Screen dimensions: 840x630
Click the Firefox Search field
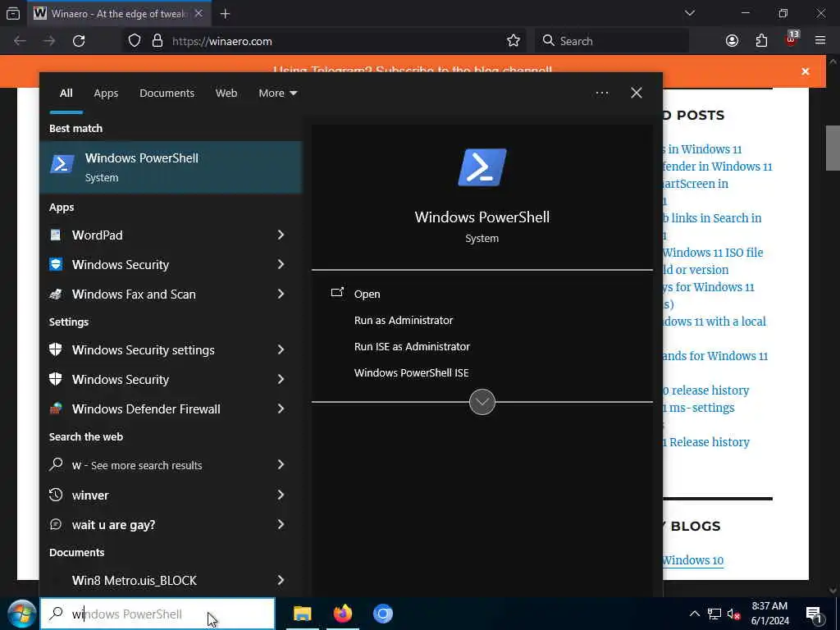(x=612, y=41)
